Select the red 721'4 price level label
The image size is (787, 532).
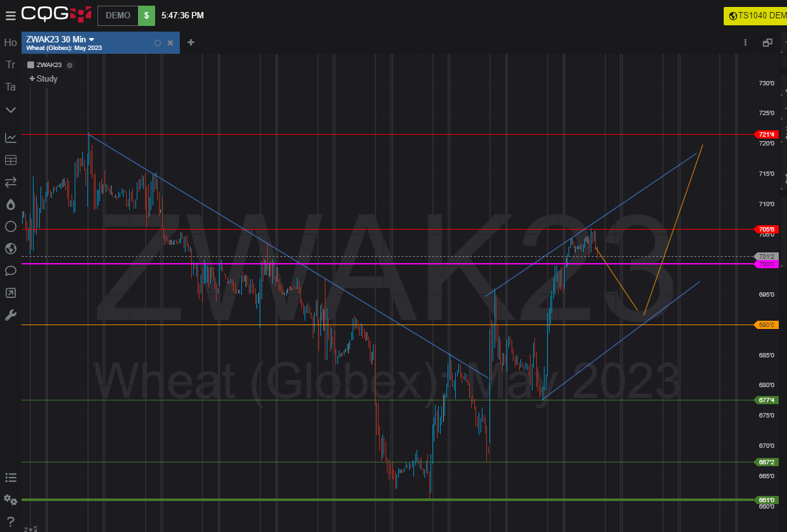[766, 135]
